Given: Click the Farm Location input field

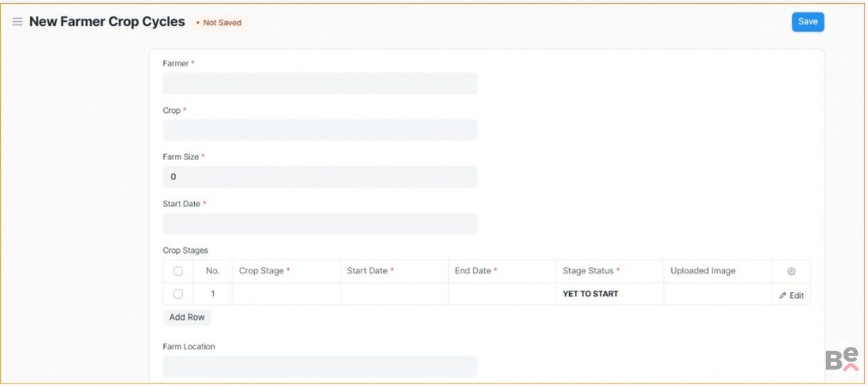Looking at the screenshot, I should 320,366.
